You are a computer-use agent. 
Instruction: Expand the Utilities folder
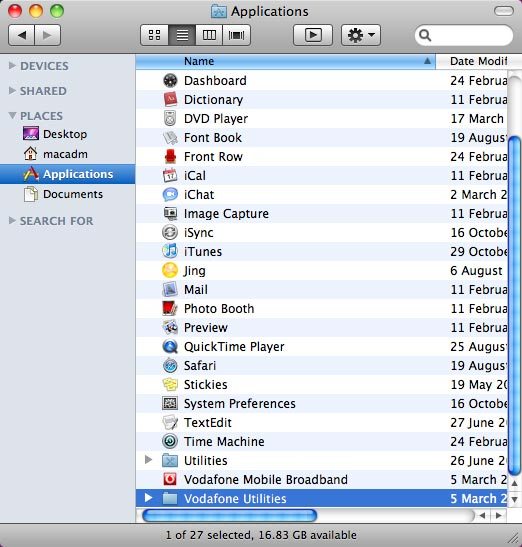[148, 460]
